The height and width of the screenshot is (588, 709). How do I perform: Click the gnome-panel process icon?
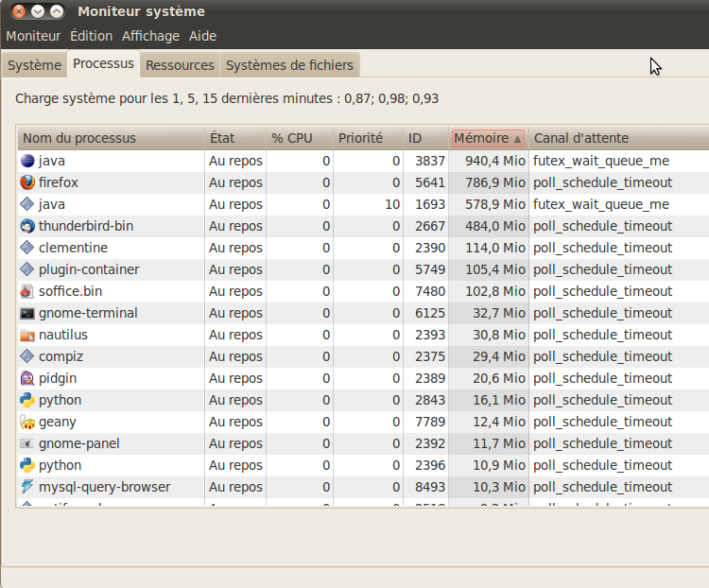point(27,443)
